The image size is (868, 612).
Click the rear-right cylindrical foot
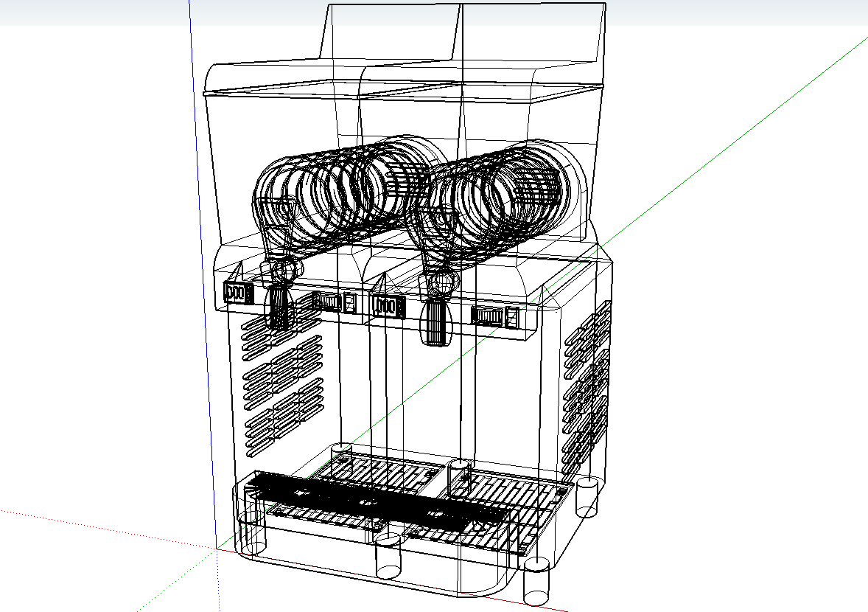click(587, 494)
